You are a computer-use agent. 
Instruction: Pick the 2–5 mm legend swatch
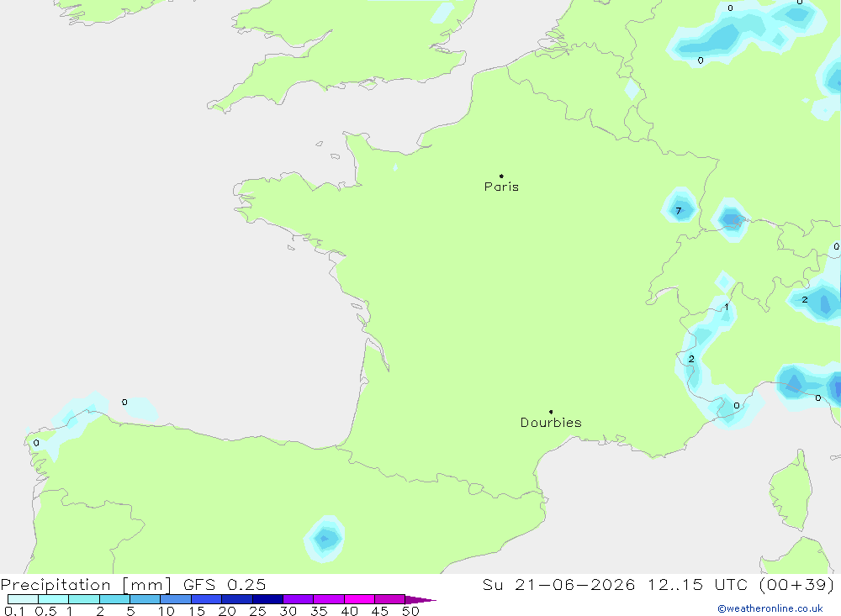[x=114, y=599]
